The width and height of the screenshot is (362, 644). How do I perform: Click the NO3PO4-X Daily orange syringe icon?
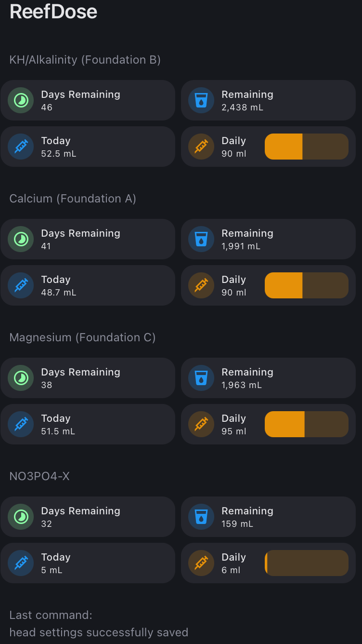[201, 563]
